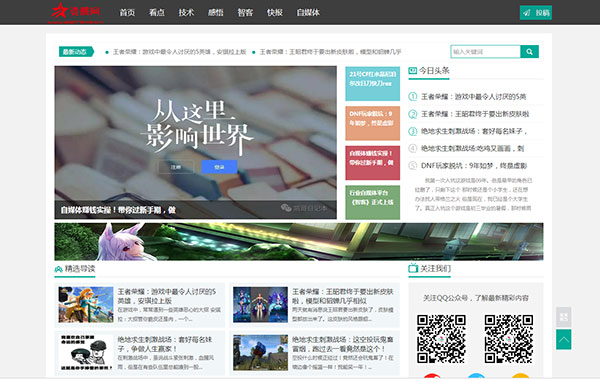Screen dimensions: 600x379
Task: Click the magnifier search button
Action: click(x=530, y=52)
